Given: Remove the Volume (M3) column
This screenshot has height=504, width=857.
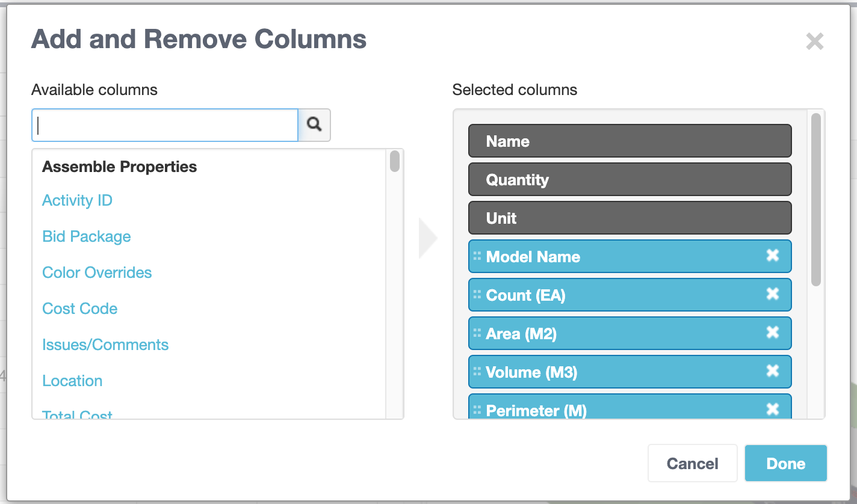Looking at the screenshot, I should click(x=773, y=372).
